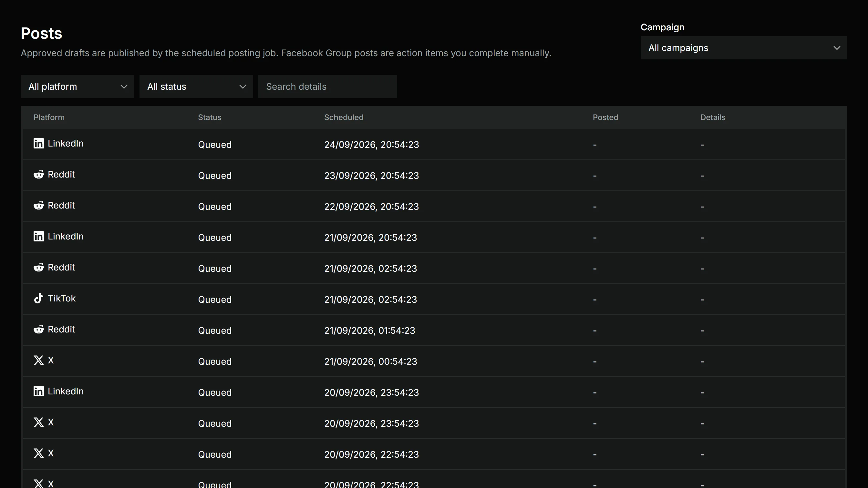868x488 pixels.
Task: Click the Campaign label above the dropdown
Action: (662, 27)
